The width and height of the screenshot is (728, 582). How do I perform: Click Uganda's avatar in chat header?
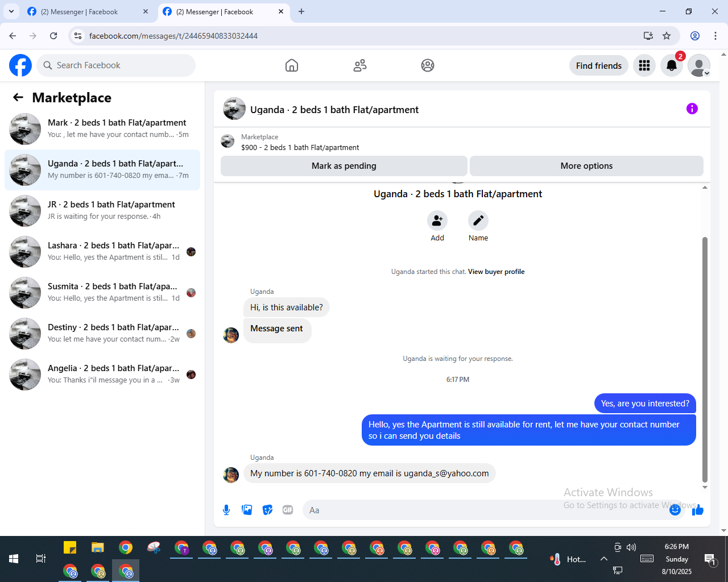(234, 109)
